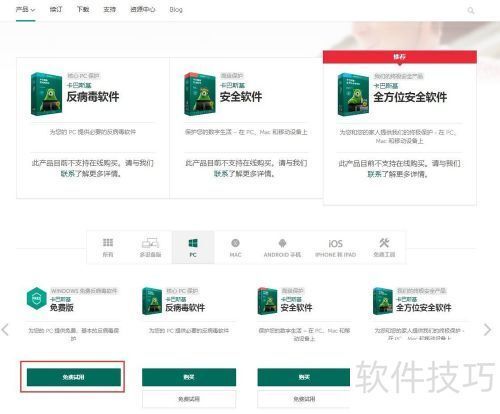This screenshot has height=414, width=500.
Task: Click the lower 反病毒软件 box image
Action: tap(152, 301)
